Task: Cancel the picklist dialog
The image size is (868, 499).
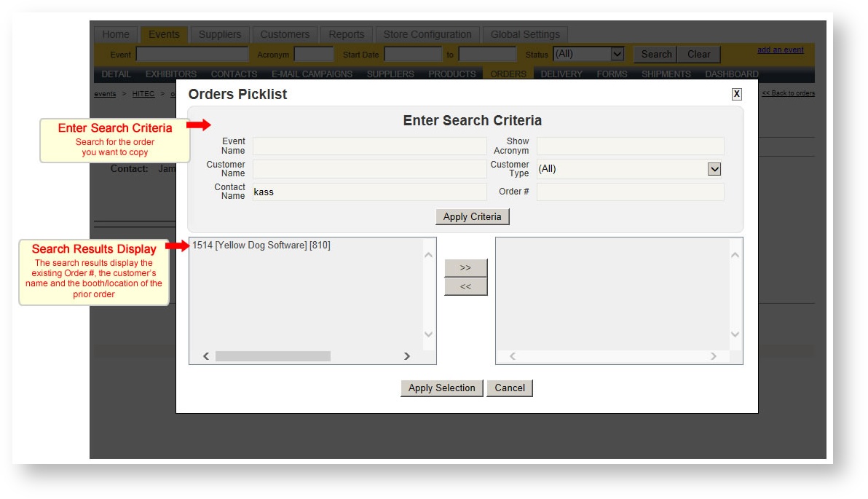Action: 510,388
